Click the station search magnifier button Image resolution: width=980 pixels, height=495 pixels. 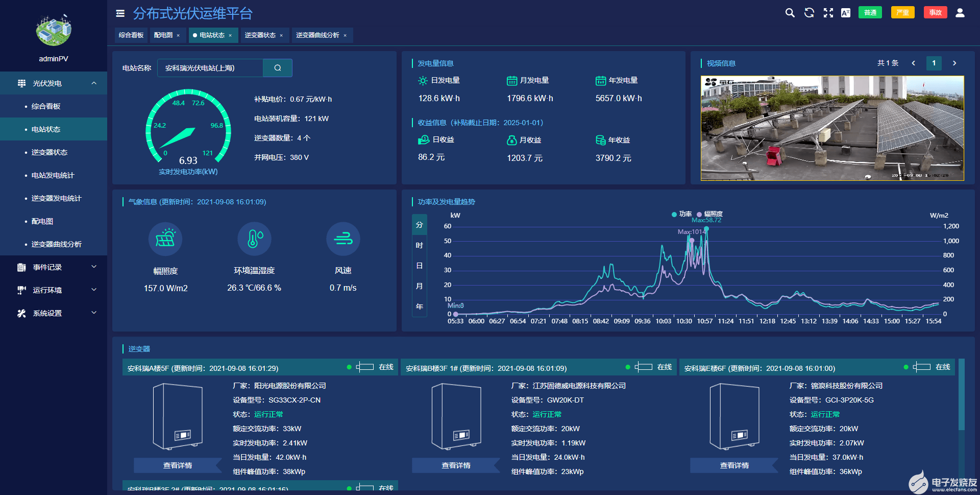[278, 68]
